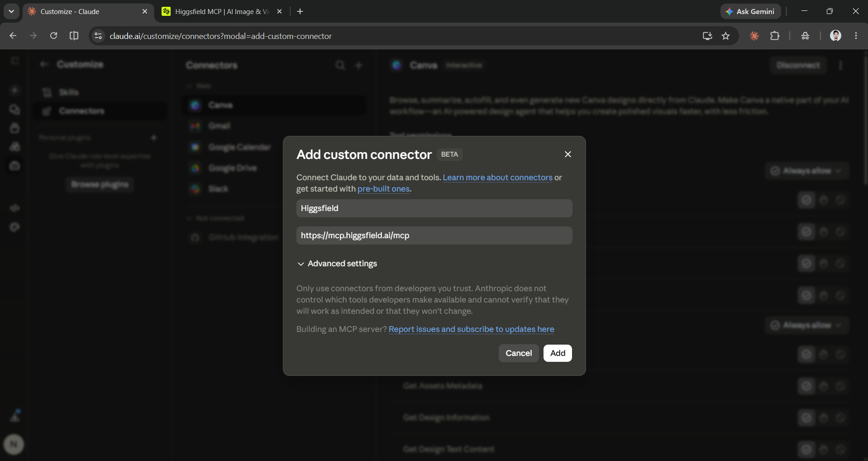Click the install app icon in address bar
This screenshot has width=868, height=461.
pyautogui.click(x=707, y=36)
